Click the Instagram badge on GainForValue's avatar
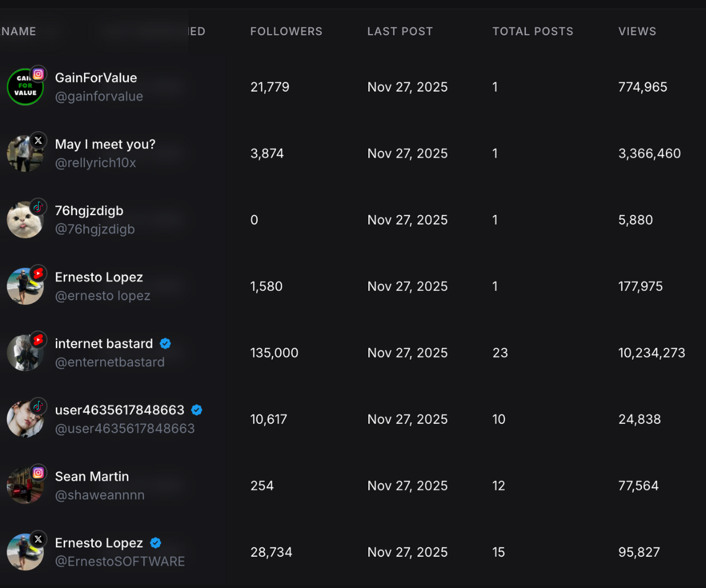Screen dimensions: 706x588 [38, 74]
